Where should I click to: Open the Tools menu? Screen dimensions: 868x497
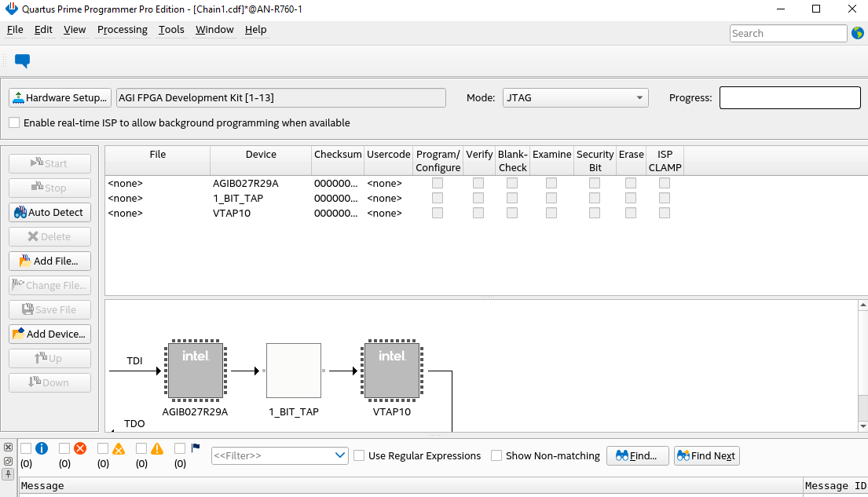[171, 30]
